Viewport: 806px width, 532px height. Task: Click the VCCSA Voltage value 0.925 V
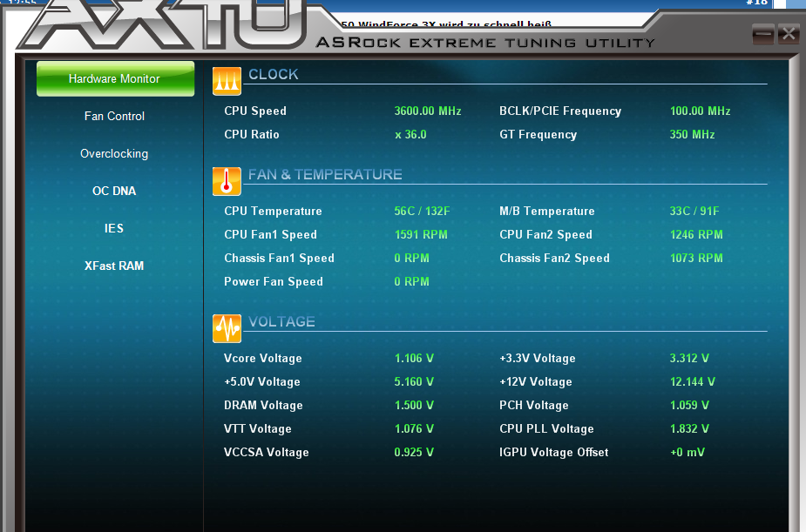414,453
